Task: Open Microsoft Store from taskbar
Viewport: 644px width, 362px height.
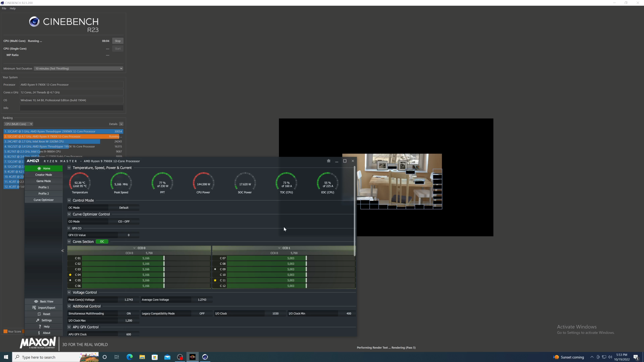Action: (x=155, y=357)
